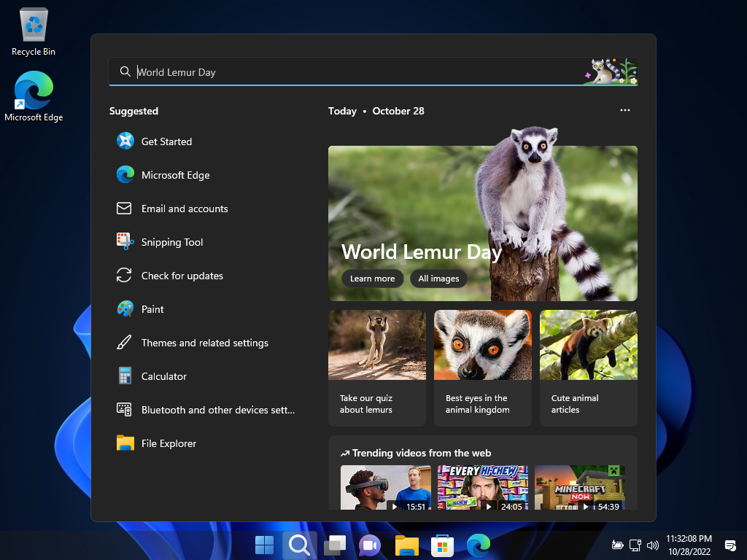
Task: Click the All images button
Action: pyautogui.click(x=438, y=279)
